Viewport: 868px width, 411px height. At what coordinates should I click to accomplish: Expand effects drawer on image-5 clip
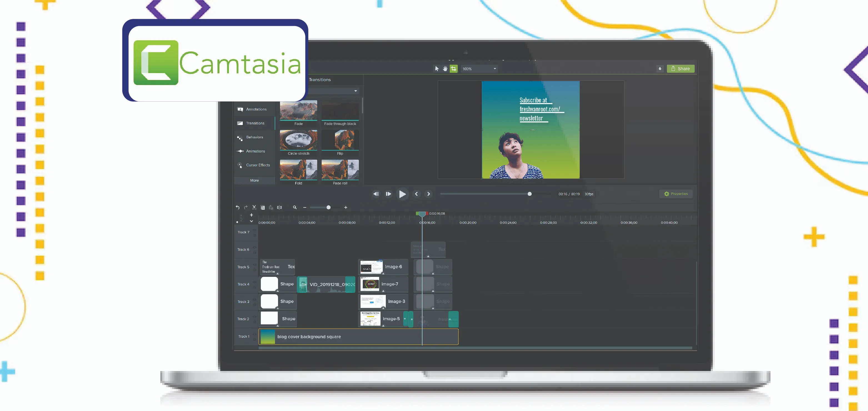coord(383,326)
